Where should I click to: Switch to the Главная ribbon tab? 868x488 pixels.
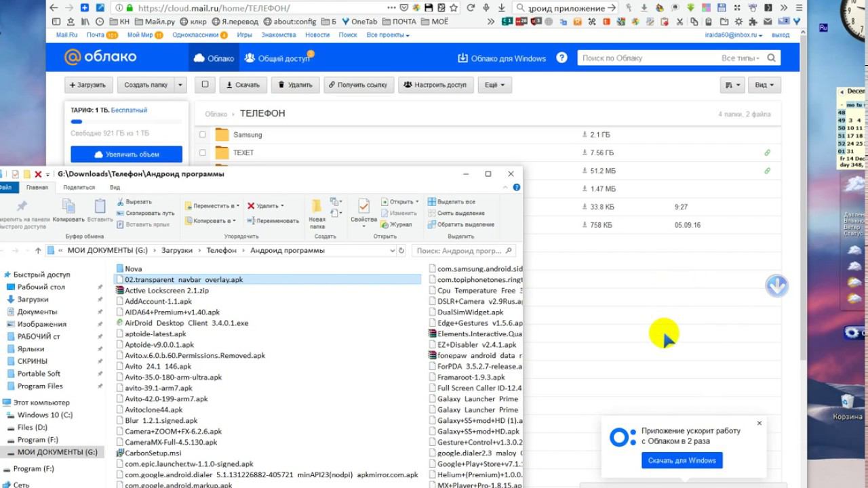coord(37,187)
